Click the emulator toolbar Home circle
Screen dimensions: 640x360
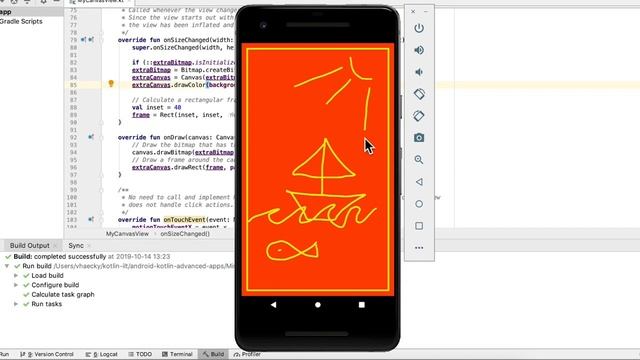point(419,204)
